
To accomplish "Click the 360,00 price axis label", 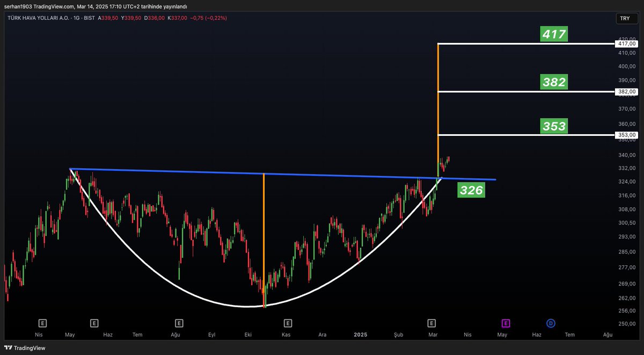I will coord(627,124).
